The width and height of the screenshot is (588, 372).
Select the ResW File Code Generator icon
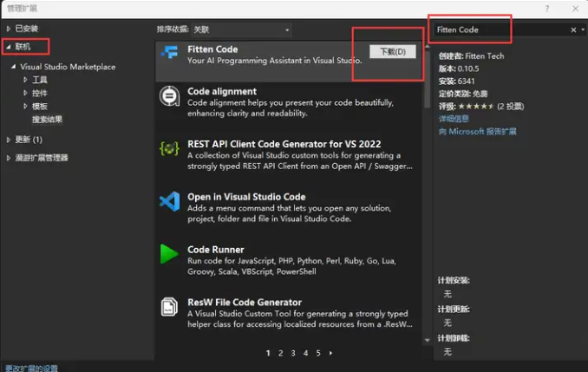(x=170, y=307)
